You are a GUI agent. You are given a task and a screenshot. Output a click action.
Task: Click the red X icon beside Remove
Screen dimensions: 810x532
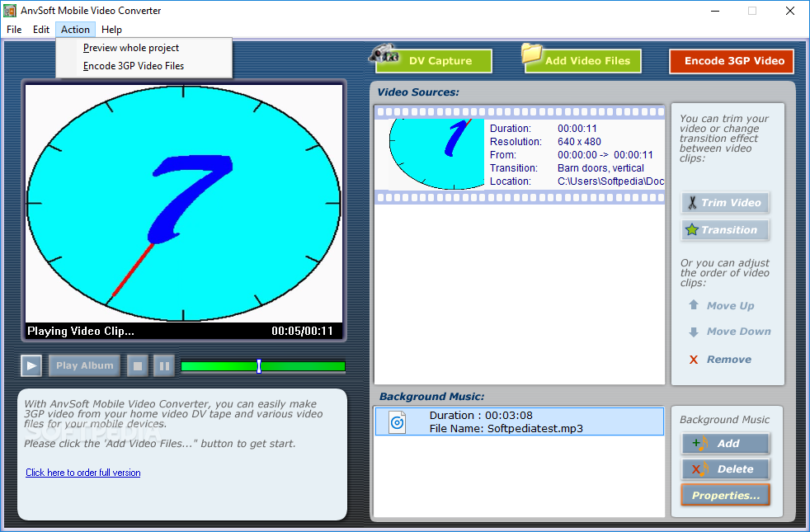tap(694, 360)
